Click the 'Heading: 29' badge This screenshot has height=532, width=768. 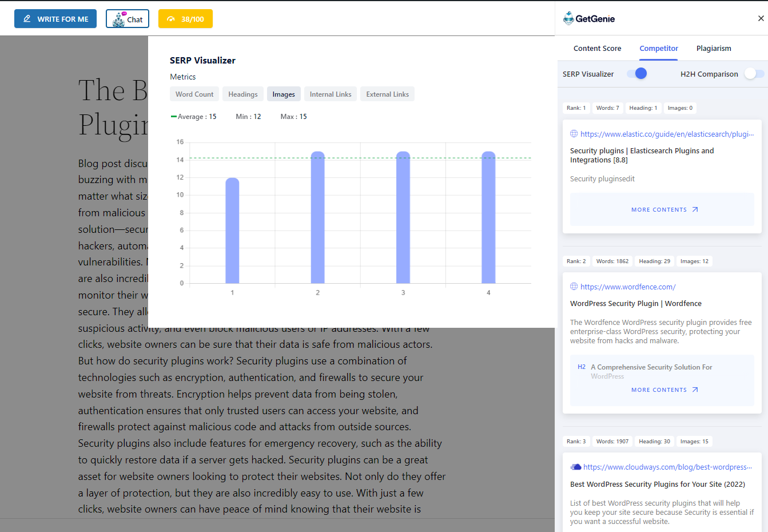[x=654, y=261]
